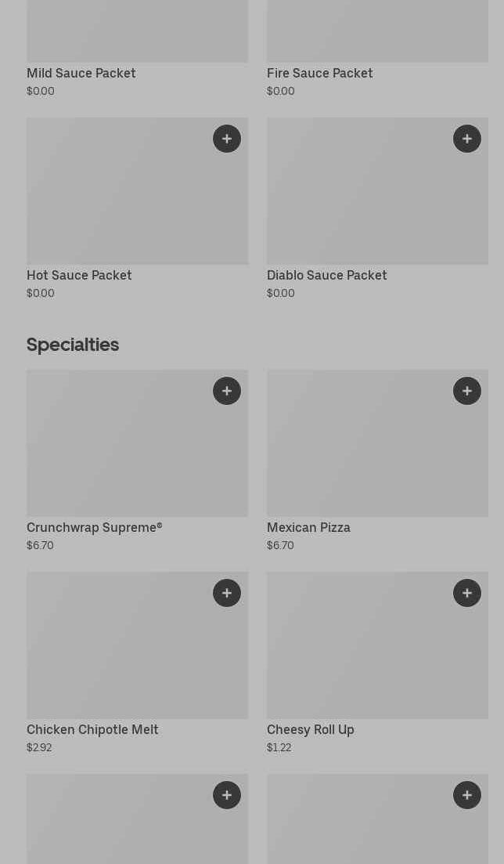The image size is (504, 864).
Task: Select the Fire Sauce Packet title
Action: tap(319, 74)
